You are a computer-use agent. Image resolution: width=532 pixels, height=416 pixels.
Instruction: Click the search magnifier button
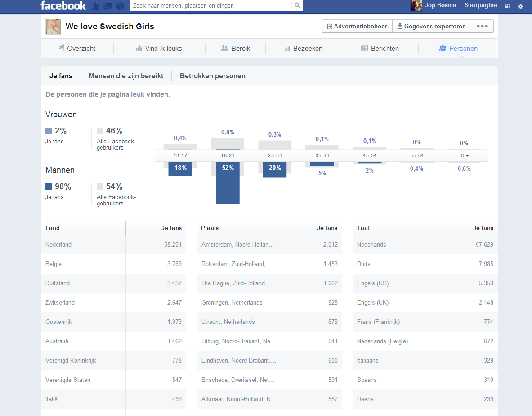tap(297, 5)
